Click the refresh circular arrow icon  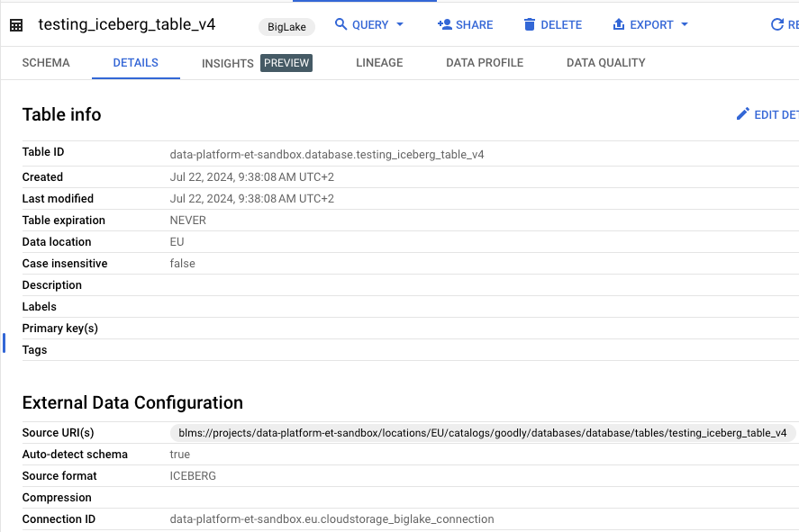tap(777, 24)
